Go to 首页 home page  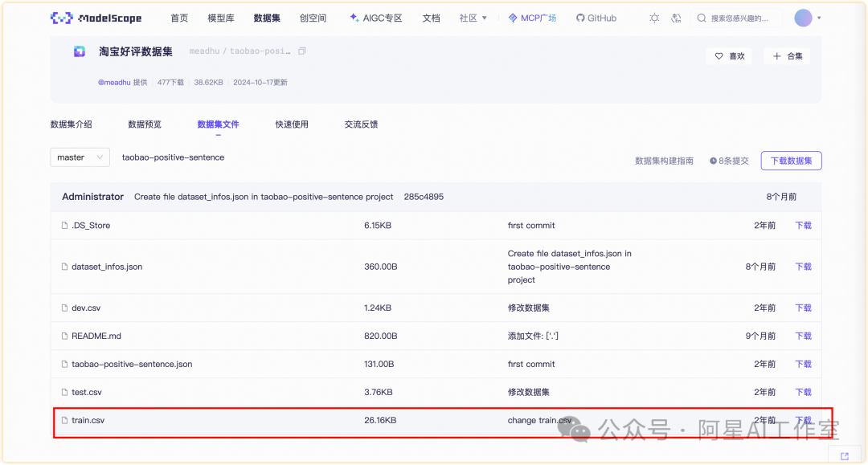[x=179, y=18]
